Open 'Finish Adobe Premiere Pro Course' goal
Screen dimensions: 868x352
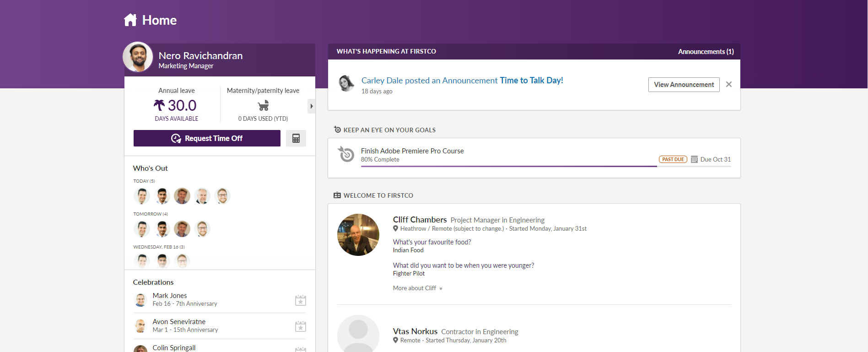tap(412, 151)
